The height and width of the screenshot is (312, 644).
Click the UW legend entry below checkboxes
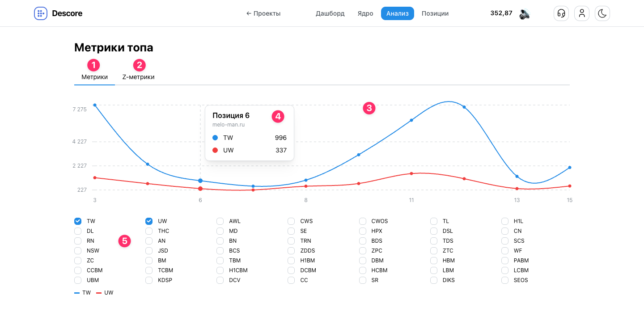point(105,293)
